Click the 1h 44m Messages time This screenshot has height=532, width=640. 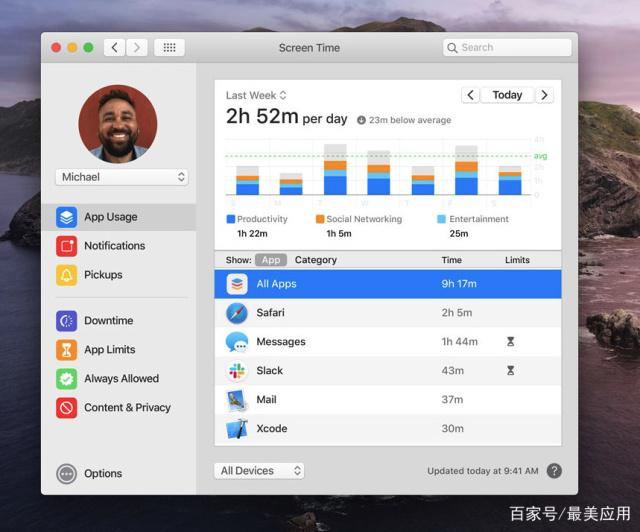(459, 342)
